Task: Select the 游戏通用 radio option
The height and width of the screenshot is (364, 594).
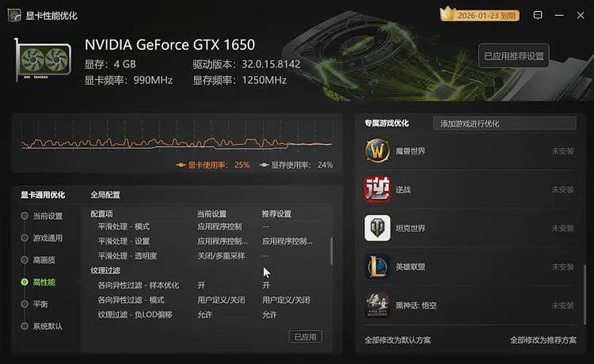Action: pyautogui.click(x=42, y=238)
